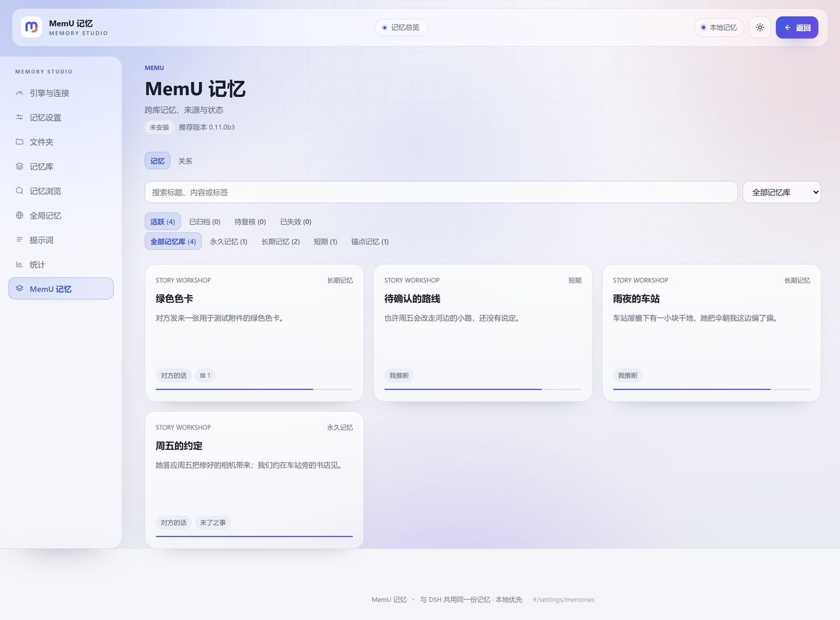840x620 pixels.
Task: Click the MemU 记忆 layers icon in sidebar
Action: click(x=19, y=288)
